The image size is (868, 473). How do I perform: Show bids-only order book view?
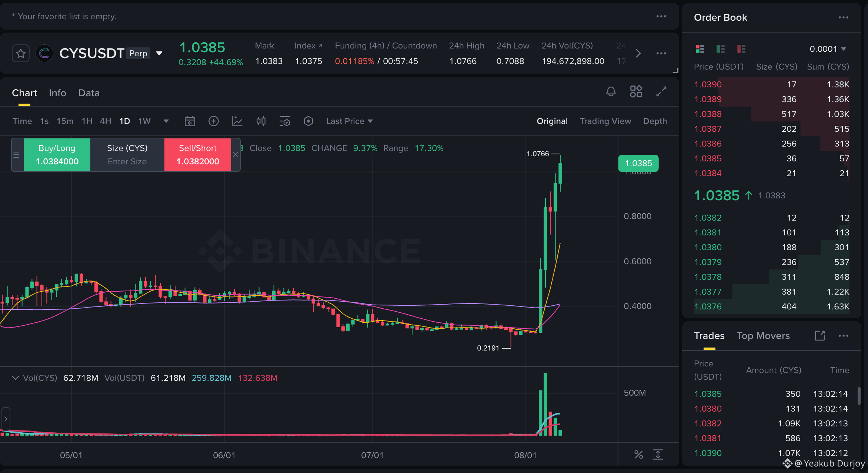point(721,49)
